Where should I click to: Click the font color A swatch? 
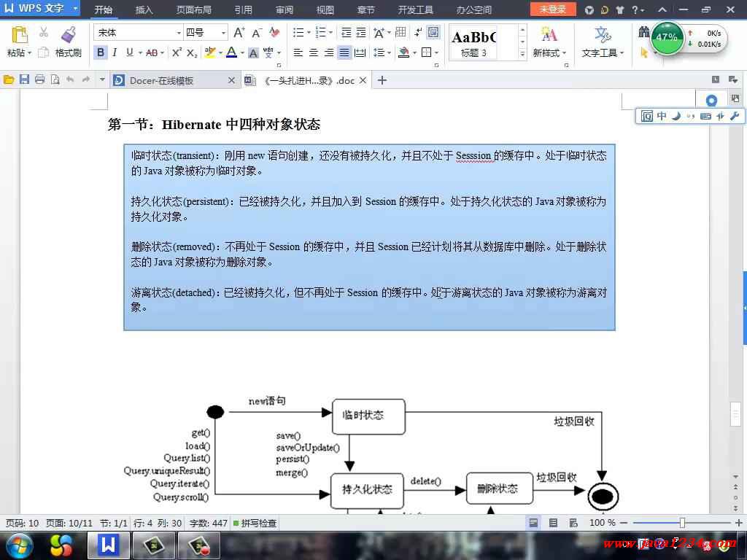pos(231,52)
